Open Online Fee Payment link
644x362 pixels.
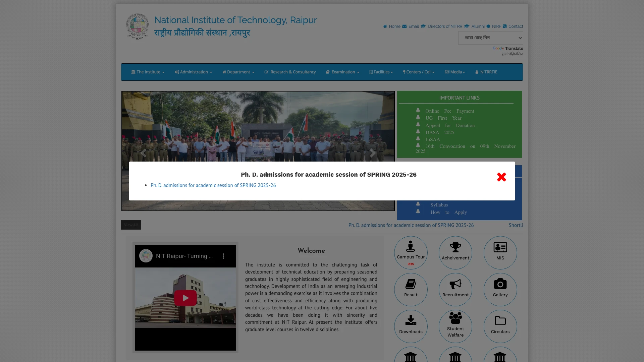(x=449, y=111)
